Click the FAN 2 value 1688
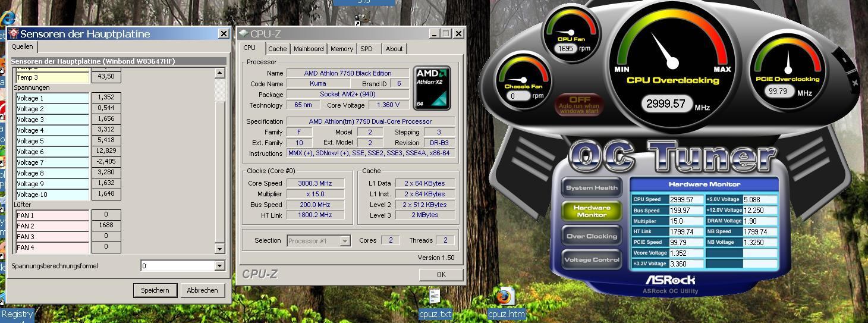Viewport: 868px width, 323px height. 106,226
